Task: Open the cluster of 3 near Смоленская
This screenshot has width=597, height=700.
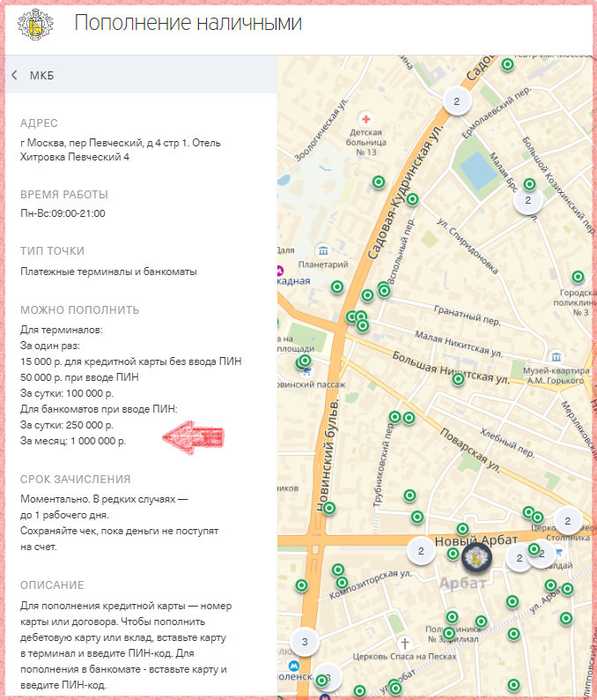Action: pos(305,642)
